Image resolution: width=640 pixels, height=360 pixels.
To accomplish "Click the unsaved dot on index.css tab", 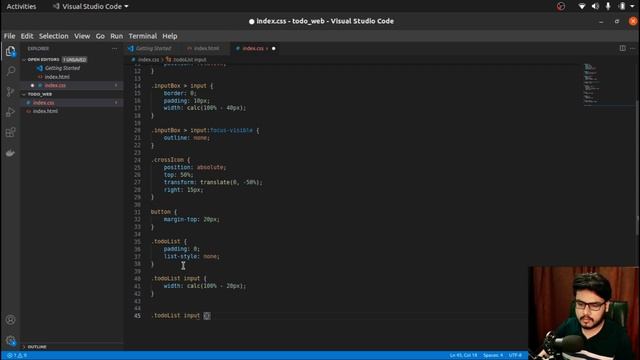I will (273, 49).
